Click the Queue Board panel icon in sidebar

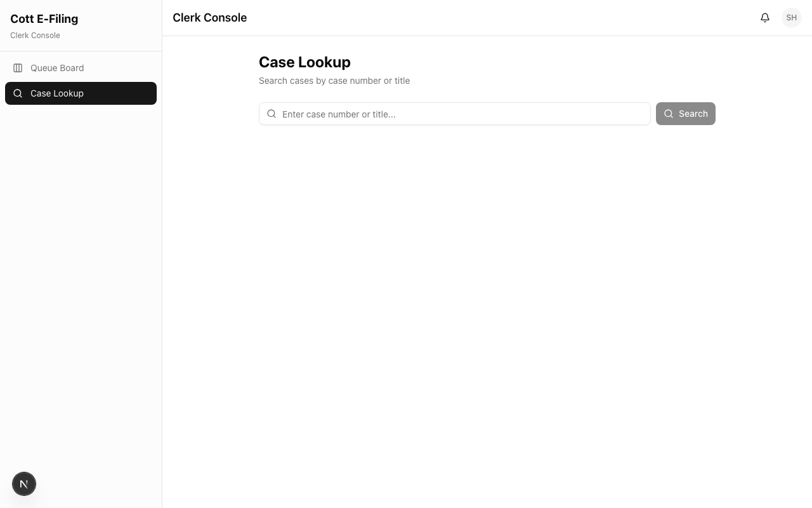pyautogui.click(x=18, y=68)
